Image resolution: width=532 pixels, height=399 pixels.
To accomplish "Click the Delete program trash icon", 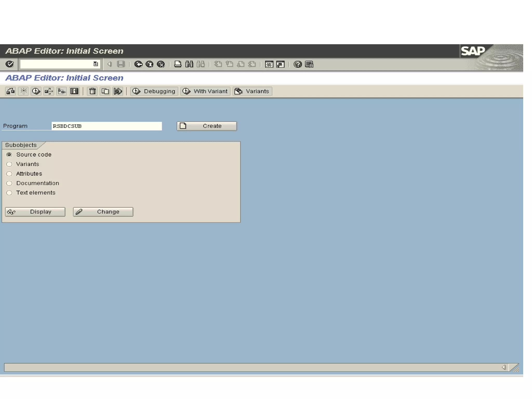I will [92, 91].
